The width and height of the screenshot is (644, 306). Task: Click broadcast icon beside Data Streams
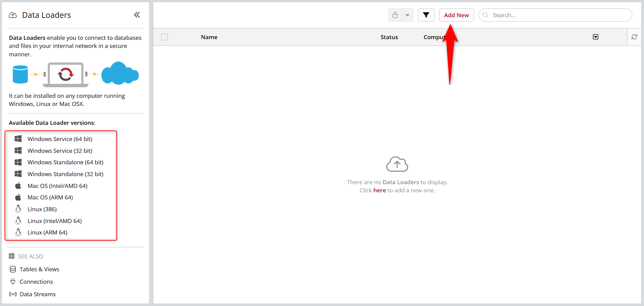pyautogui.click(x=13, y=294)
